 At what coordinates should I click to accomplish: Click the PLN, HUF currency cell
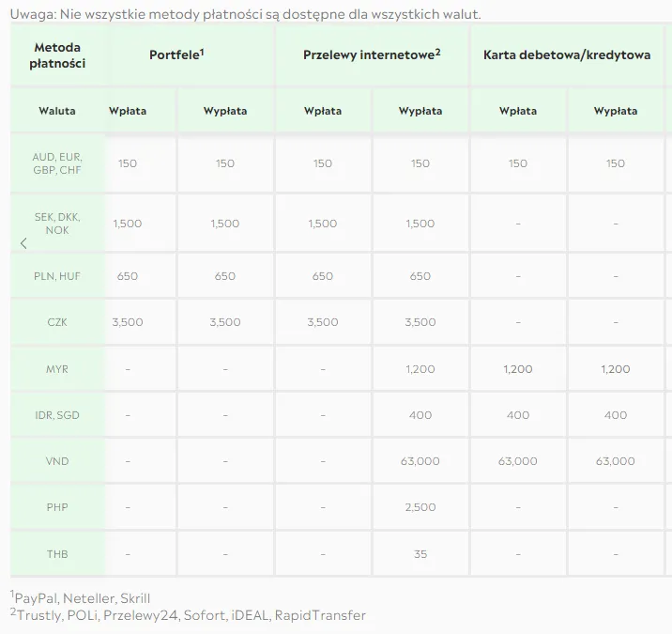pyautogui.click(x=57, y=276)
